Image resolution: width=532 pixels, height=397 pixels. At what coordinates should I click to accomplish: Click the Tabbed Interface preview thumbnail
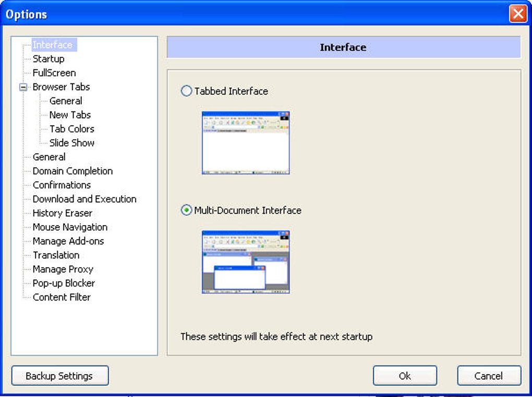click(246, 143)
